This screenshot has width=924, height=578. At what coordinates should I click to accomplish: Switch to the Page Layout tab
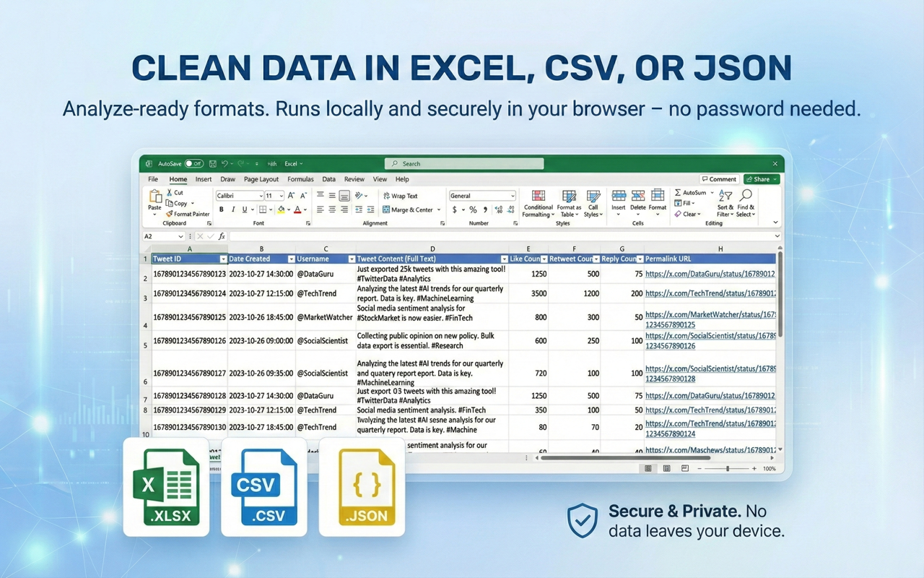coord(261,179)
